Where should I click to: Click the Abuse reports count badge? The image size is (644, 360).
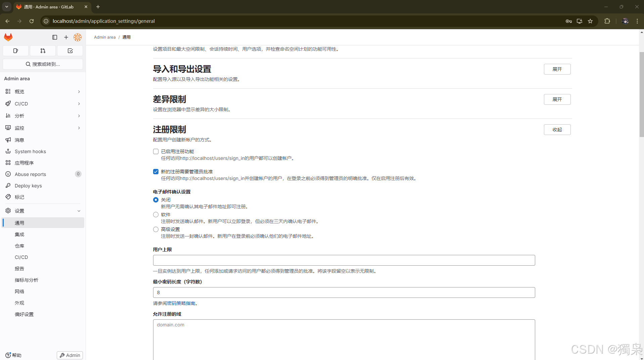point(78,174)
